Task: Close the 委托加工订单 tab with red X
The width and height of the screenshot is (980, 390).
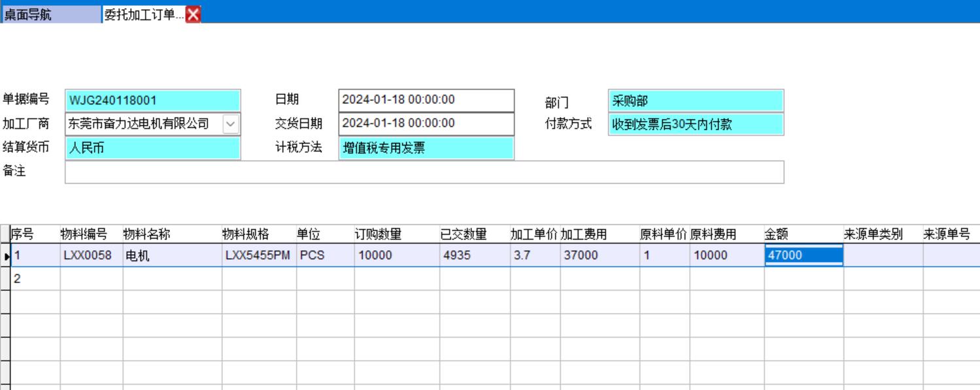Action: [x=193, y=14]
